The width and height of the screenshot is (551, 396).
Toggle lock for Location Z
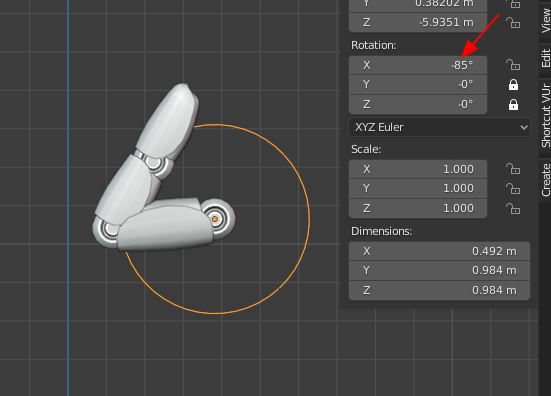(513, 23)
